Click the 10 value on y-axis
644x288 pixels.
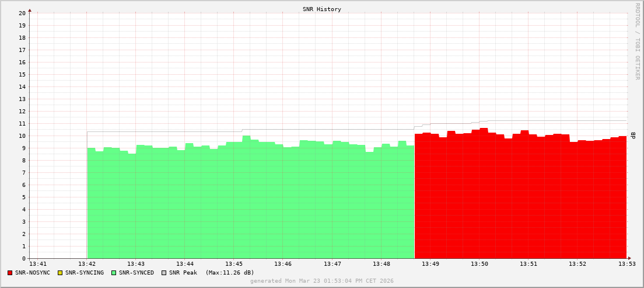tap(23, 136)
